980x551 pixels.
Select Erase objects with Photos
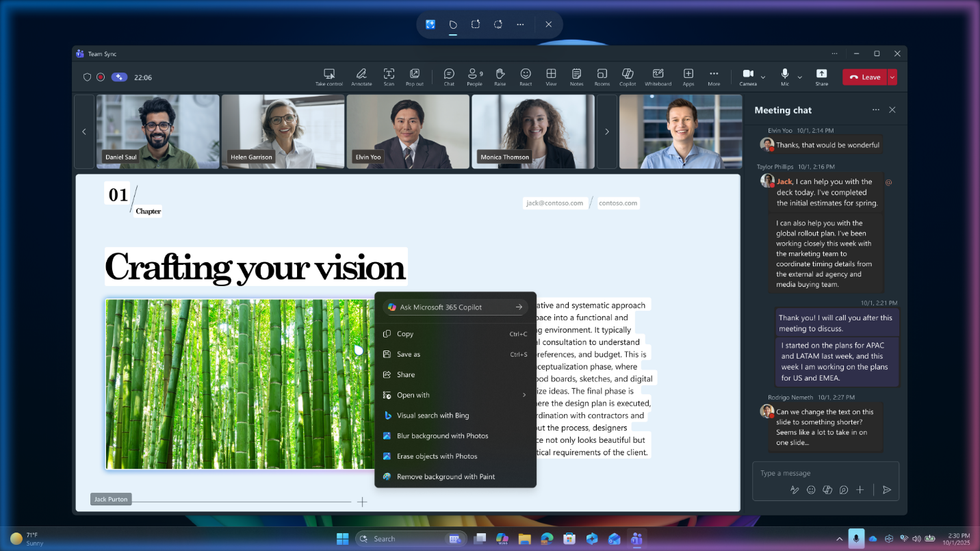(x=456, y=456)
